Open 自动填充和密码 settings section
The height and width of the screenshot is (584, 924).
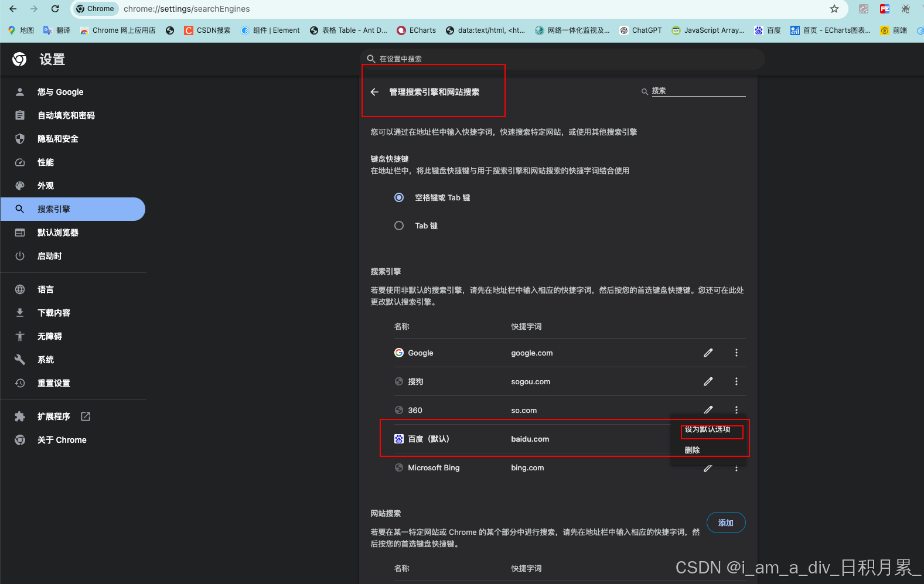click(x=73, y=115)
